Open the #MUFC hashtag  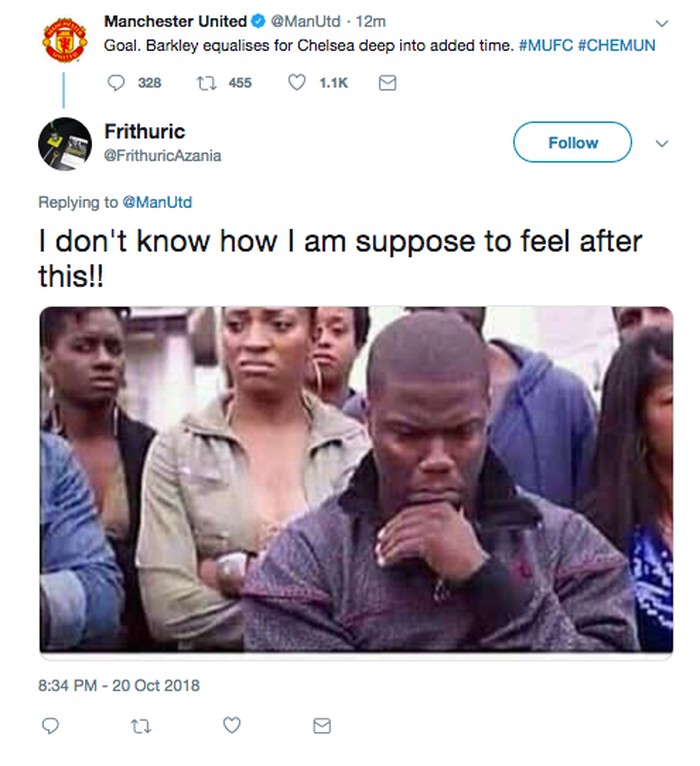(x=546, y=46)
